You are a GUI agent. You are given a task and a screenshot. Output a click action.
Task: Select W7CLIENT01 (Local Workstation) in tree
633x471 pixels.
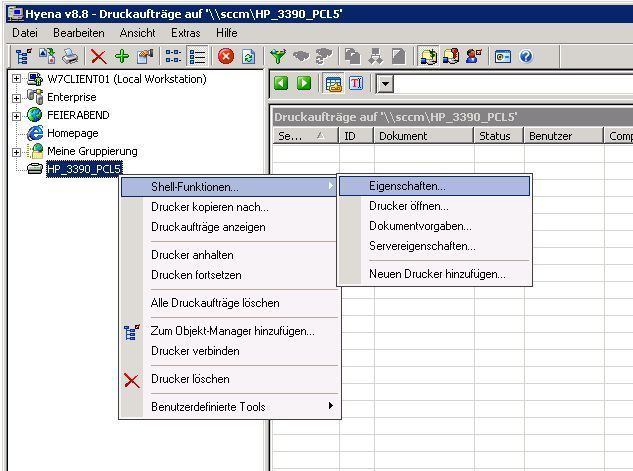point(127,79)
